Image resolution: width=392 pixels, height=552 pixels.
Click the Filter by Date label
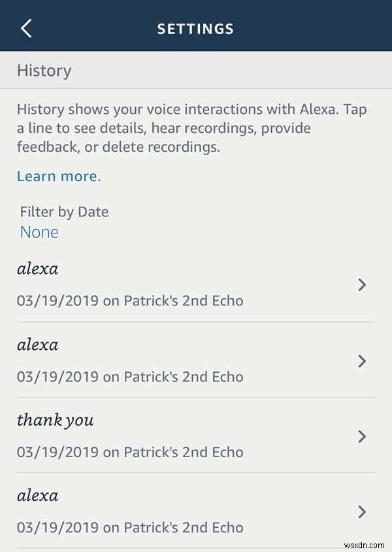click(x=64, y=211)
